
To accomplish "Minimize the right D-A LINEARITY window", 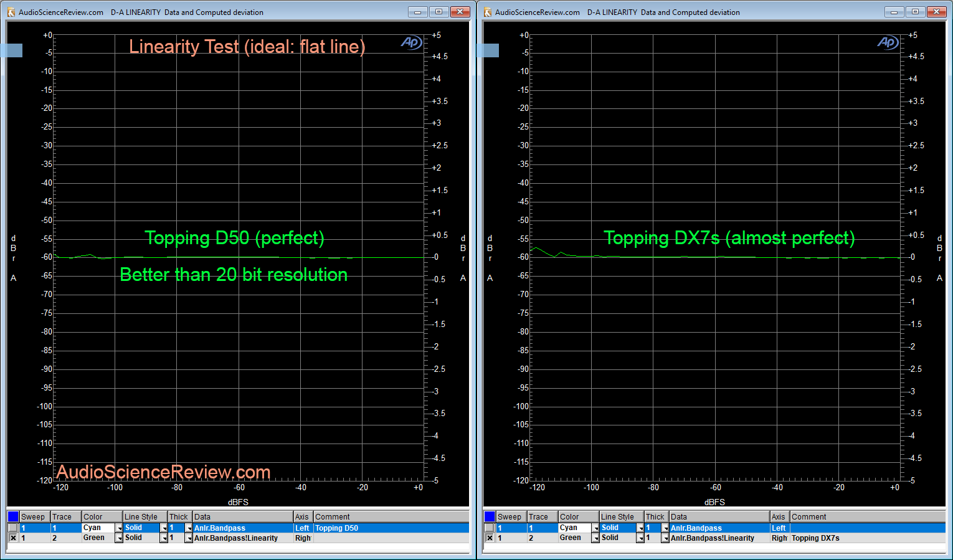I will (x=894, y=12).
